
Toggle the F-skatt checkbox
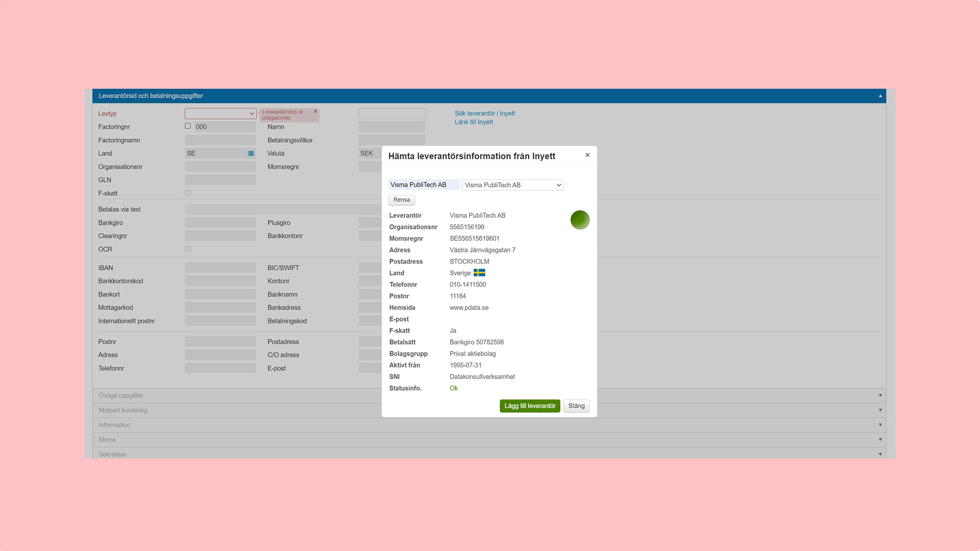188,193
